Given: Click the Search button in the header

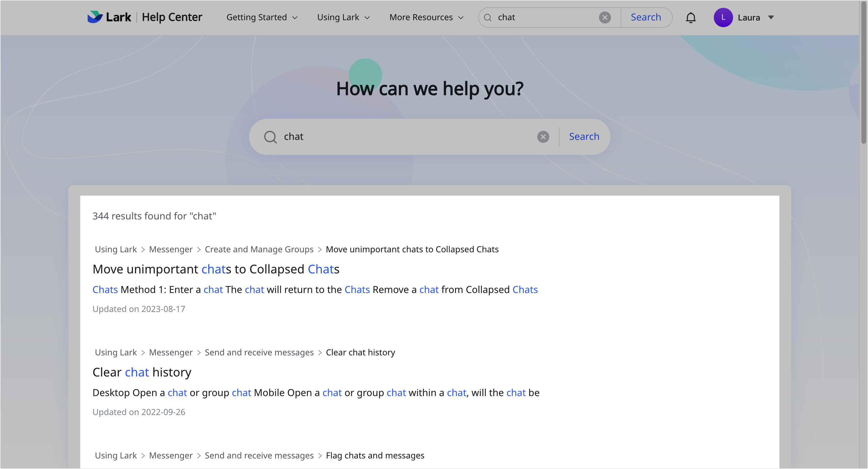Looking at the screenshot, I should (646, 17).
